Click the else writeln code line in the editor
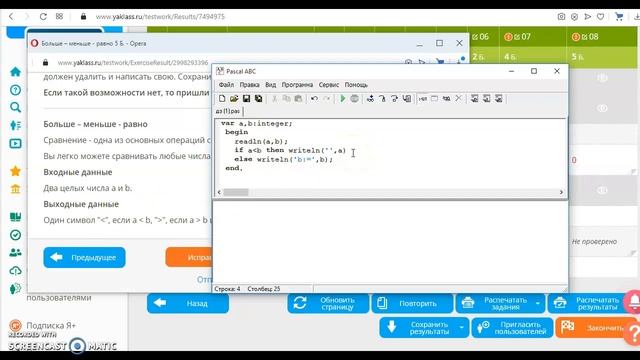Screen dimensions: 640x360 [x=284, y=159]
